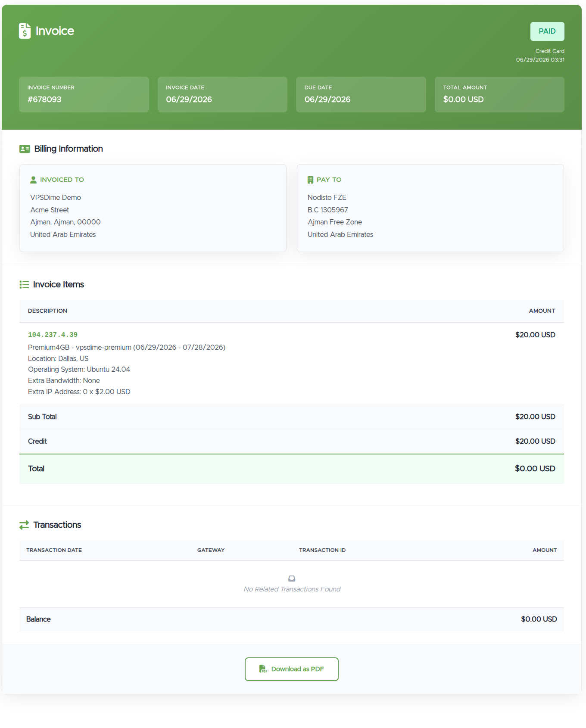Click the INVOICED TO label

[x=62, y=180]
